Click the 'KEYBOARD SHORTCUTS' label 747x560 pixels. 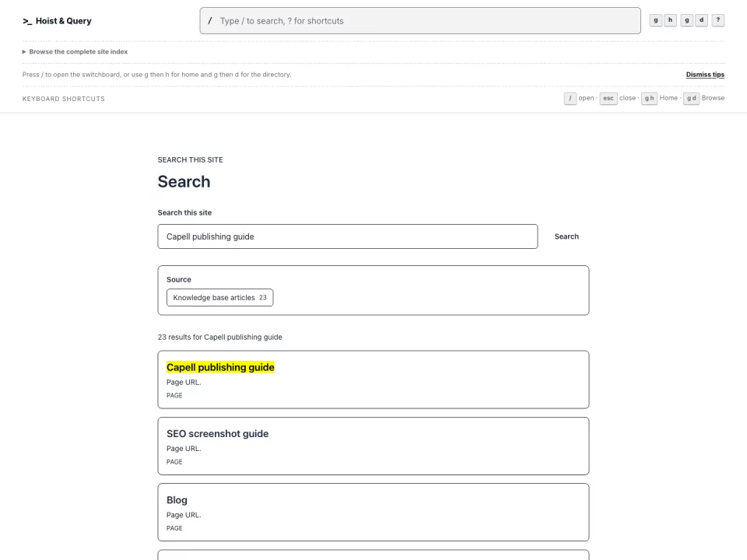click(63, 99)
